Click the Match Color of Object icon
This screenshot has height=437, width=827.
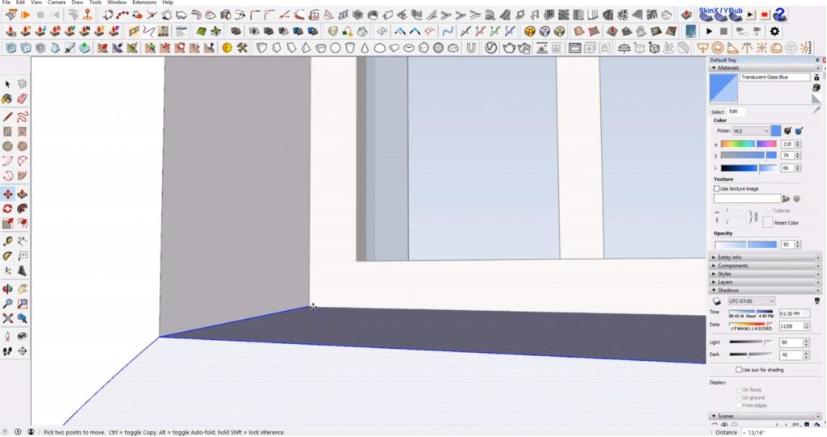click(787, 131)
